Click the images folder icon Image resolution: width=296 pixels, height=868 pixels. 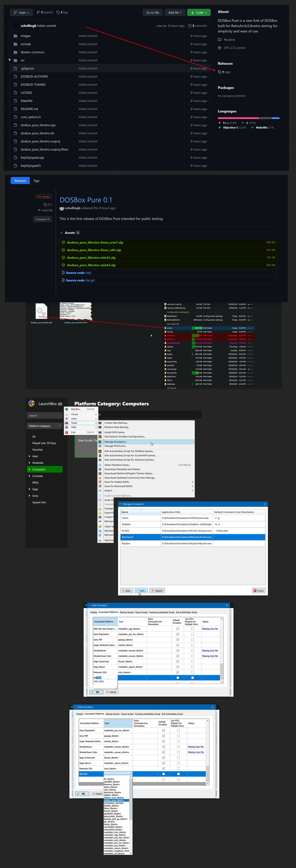click(15, 36)
